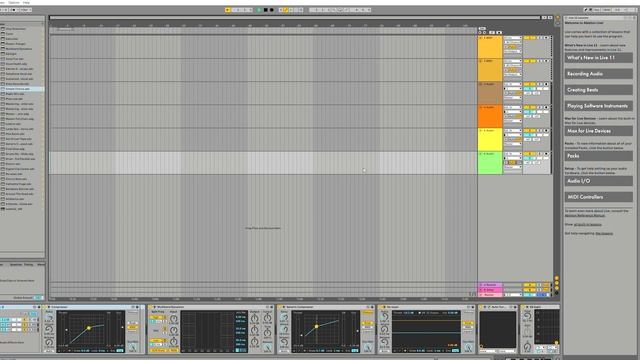The height and width of the screenshot is (360, 640).
Task: Open output type dropdown on track 3 Audio
Action: (x=513, y=98)
